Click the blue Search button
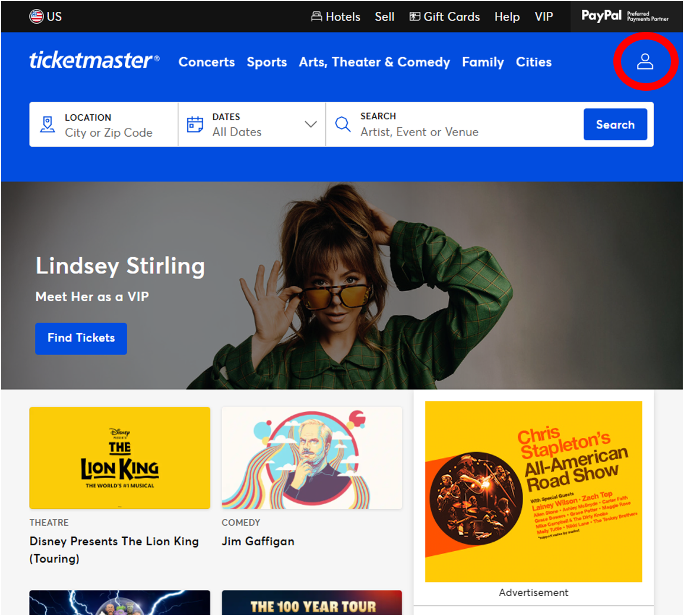The height and width of the screenshot is (616, 684). coord(615,124)
